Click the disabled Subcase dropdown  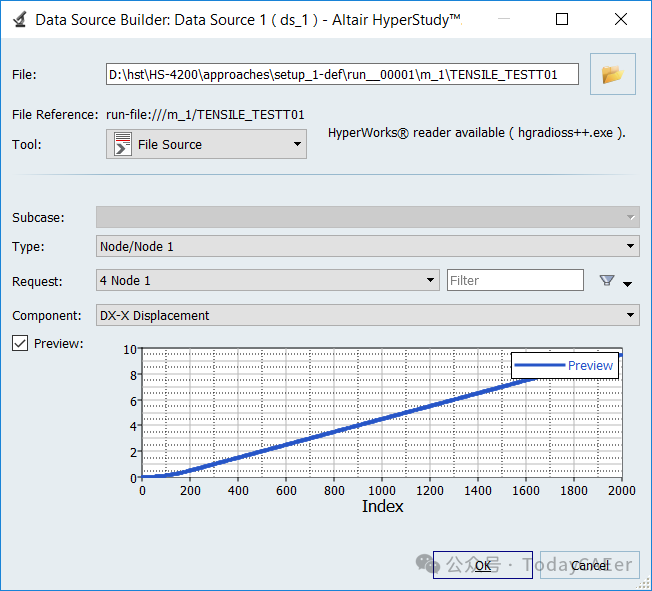[x=368, y=217]
